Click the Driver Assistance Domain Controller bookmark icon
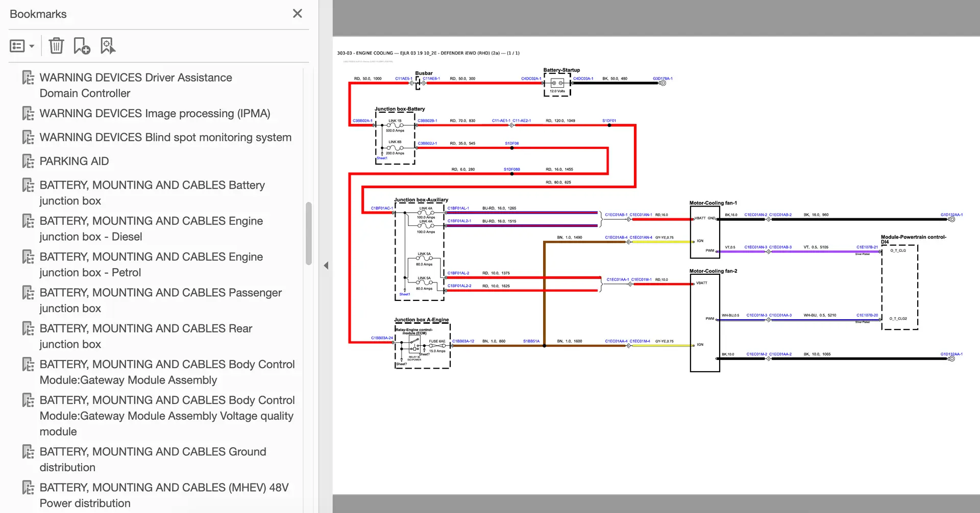 [x=28, y=78]
